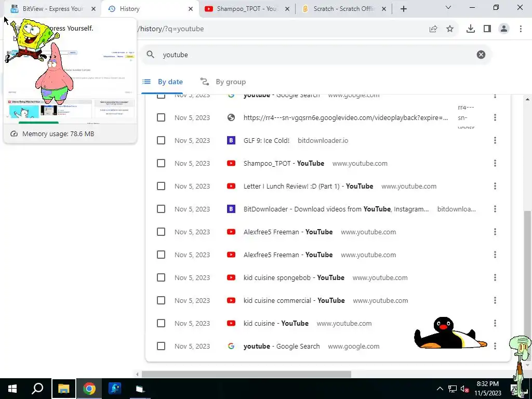The width and height of the screenshot is (532, 399).
Task: Open more actions for Letter I Lunch Review
Action: 495,187
